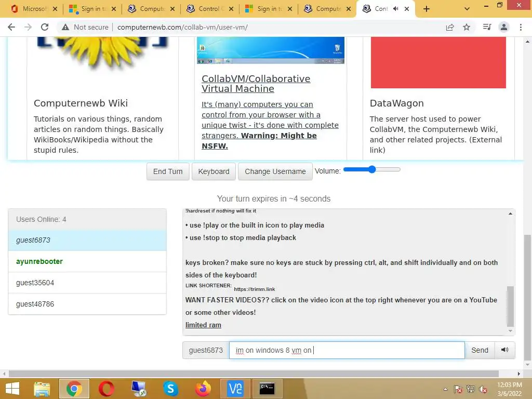The height and width of the screenshot is (399, 532).
Task: Open the taskbar clock and date
Action: point(509,389)
